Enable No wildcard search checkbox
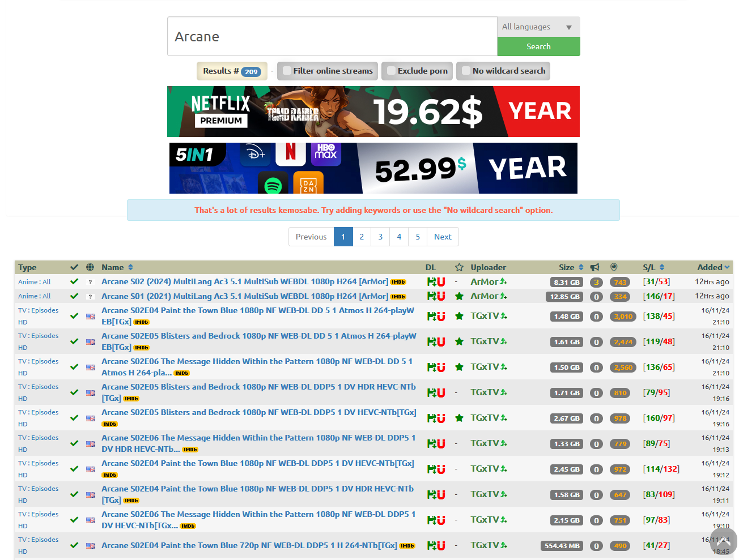Image resolution: width=739 pixels, height=560 pixels. tap(466, 71)
